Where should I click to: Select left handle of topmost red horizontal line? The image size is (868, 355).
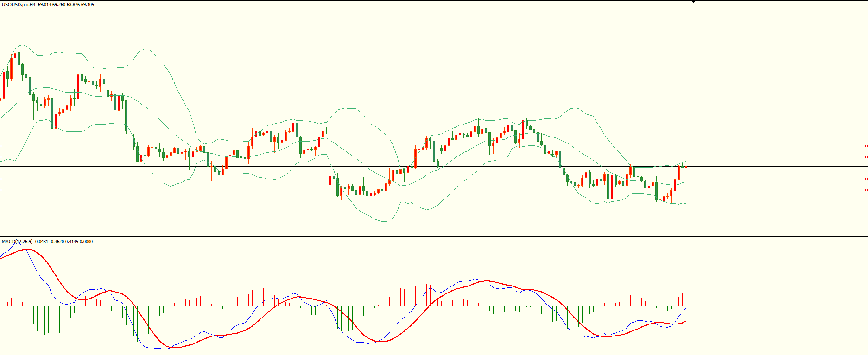pos(1,146)
